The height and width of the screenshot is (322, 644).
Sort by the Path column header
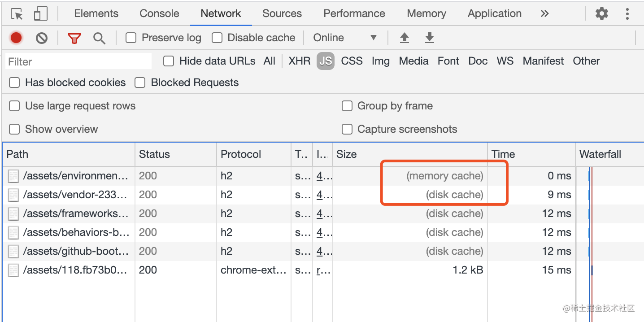(69, 154)
